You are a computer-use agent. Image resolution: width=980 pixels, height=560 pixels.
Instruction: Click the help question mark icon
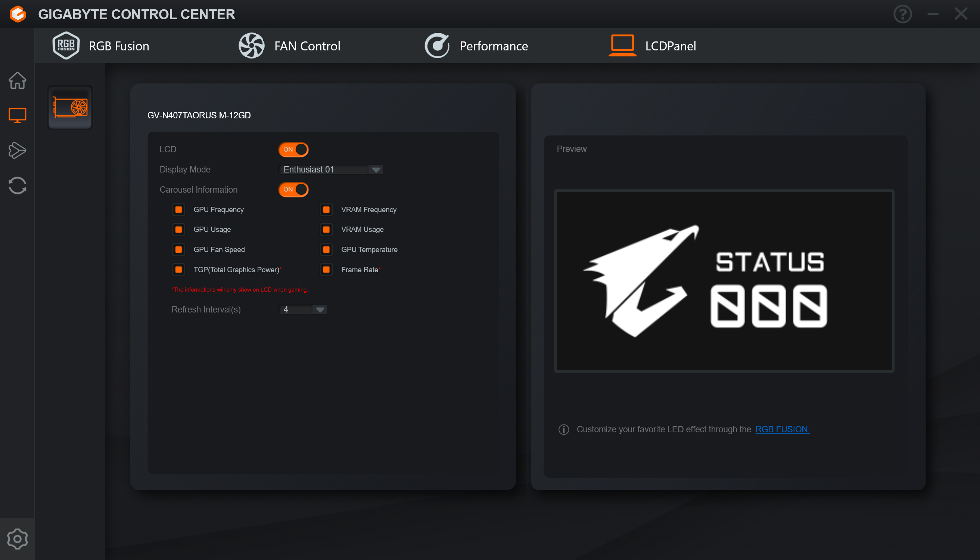point(902,14)
